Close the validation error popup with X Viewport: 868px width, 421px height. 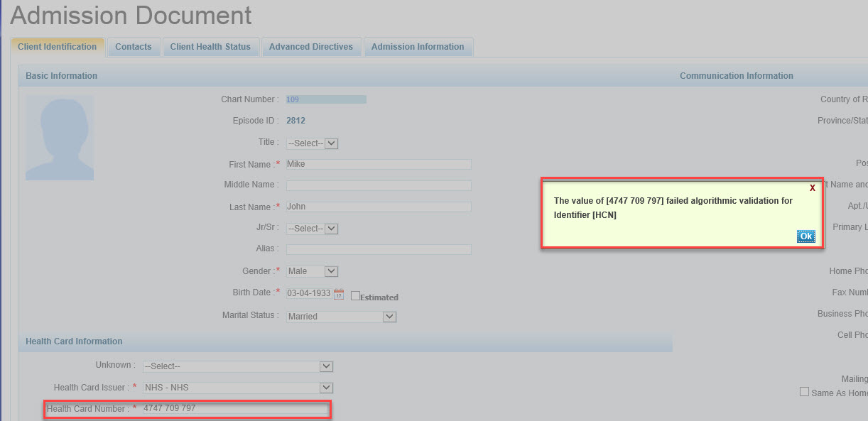click(x=813, y=188)
